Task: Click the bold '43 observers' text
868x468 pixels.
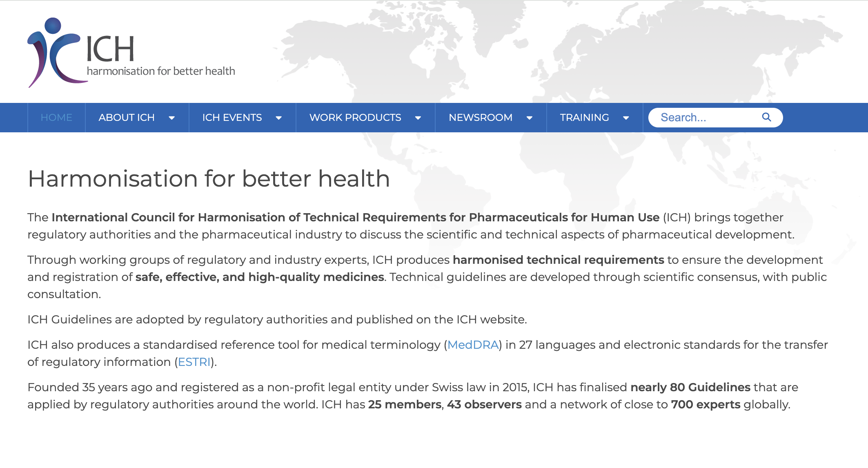Action: click(x=484, y=404)
